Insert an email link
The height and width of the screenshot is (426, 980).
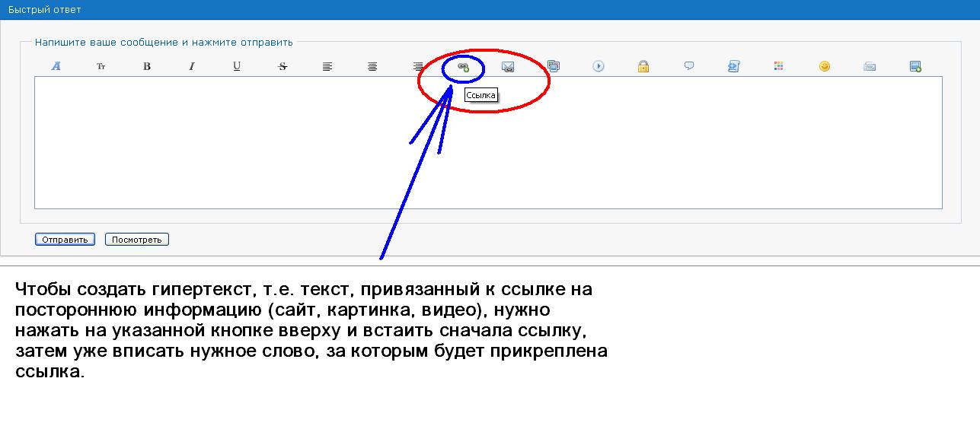[x=508, y=66]
